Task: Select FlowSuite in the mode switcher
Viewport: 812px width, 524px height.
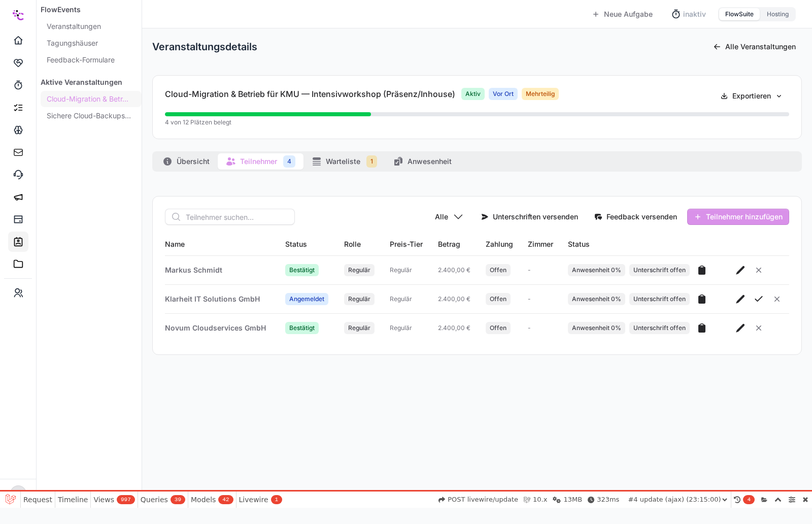Action: [739, 14]
